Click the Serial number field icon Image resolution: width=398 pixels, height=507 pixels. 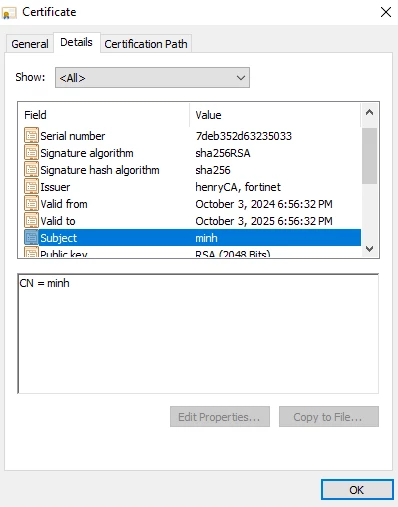point(31,136)
